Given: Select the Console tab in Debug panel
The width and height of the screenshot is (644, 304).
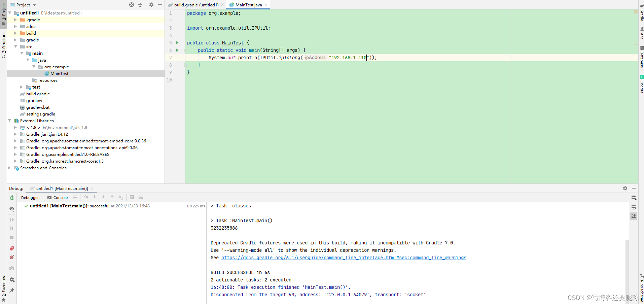Looking at the screenshot, I should (58, 198).
